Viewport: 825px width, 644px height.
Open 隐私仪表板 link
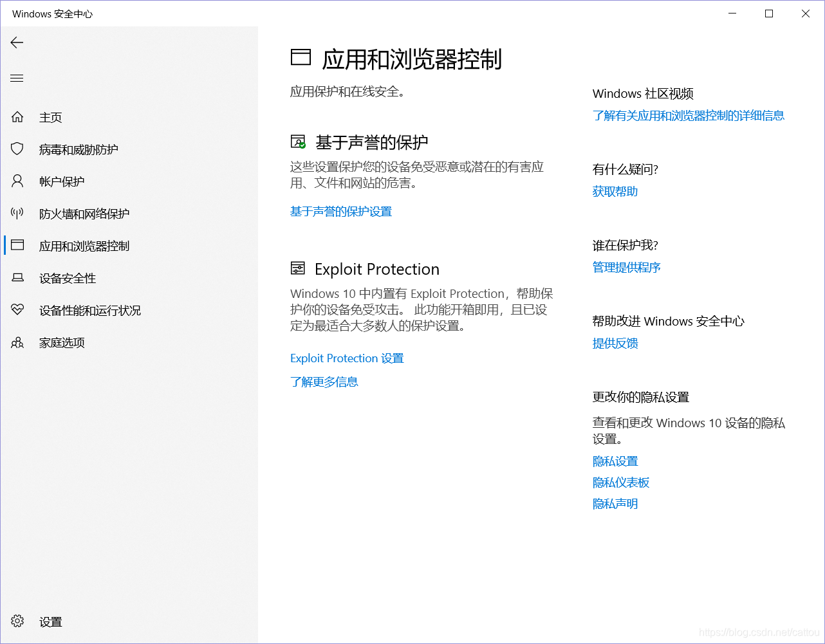tap(621, 483)
